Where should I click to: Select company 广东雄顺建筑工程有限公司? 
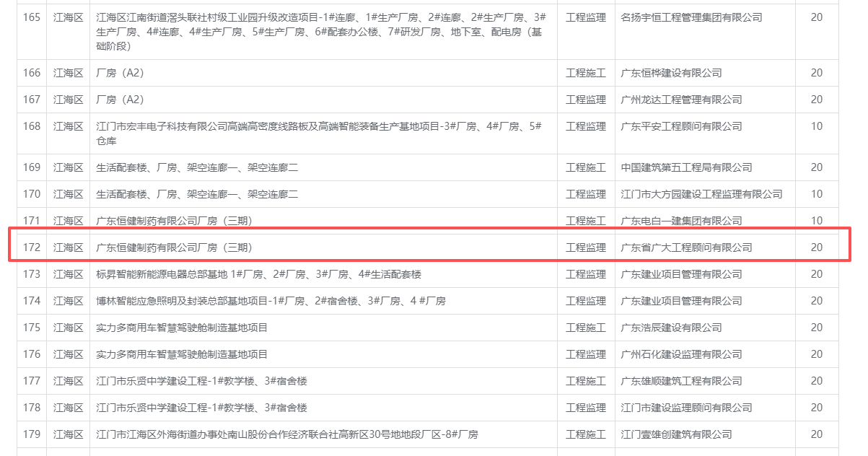681,381
